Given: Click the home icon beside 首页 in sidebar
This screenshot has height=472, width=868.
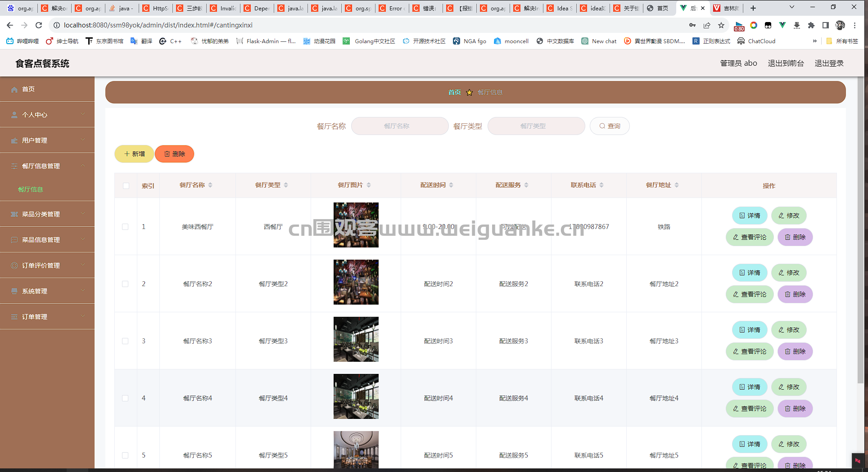Looking at the screenshot, I should click(14, 90).
